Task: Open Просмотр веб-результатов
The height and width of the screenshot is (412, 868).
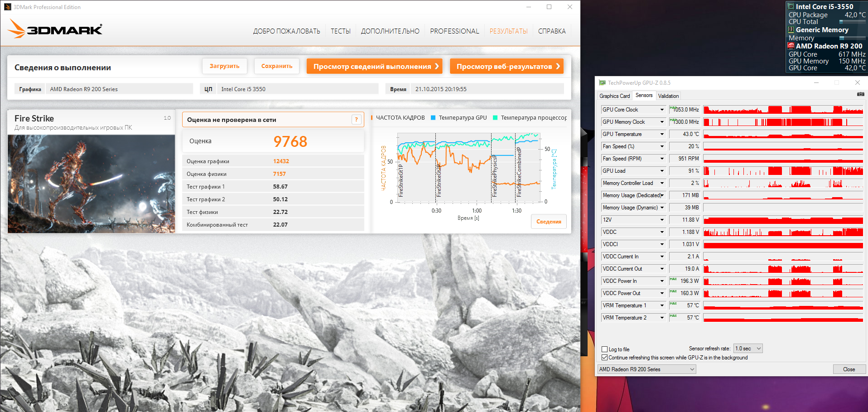Action: tap(506, 66)
